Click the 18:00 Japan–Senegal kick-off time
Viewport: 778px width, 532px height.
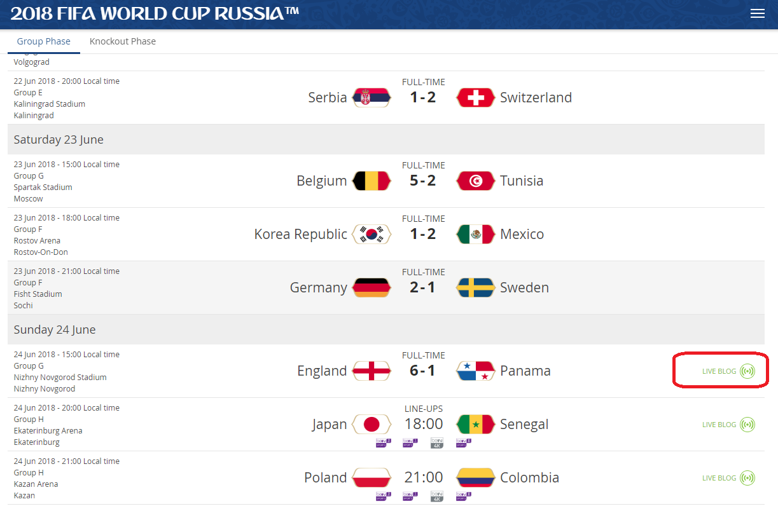coord(424,424)
